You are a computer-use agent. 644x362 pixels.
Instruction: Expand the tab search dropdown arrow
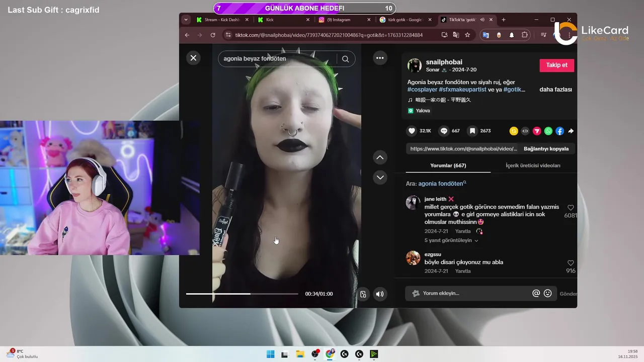tap(186, 20)
